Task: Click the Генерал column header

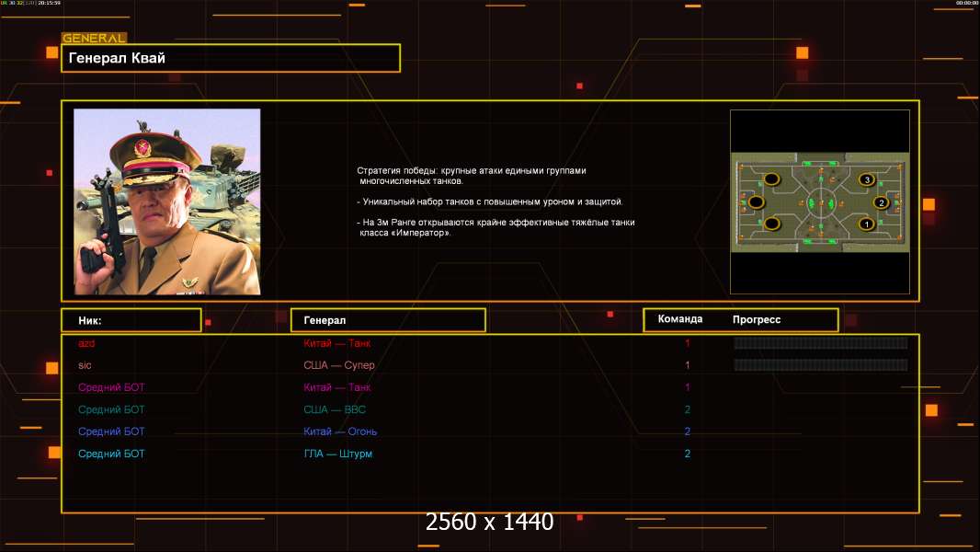Action: click(387, 320)
